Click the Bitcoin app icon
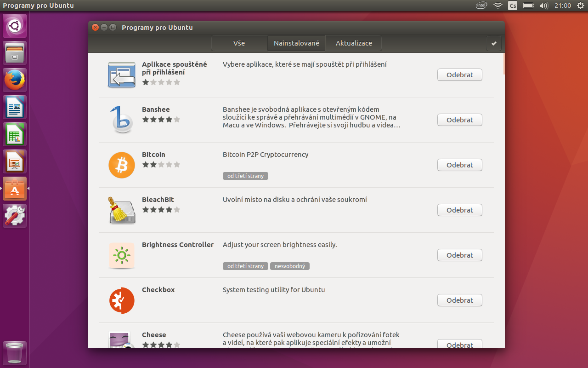The image size is (588, 368). pos(121,165)
